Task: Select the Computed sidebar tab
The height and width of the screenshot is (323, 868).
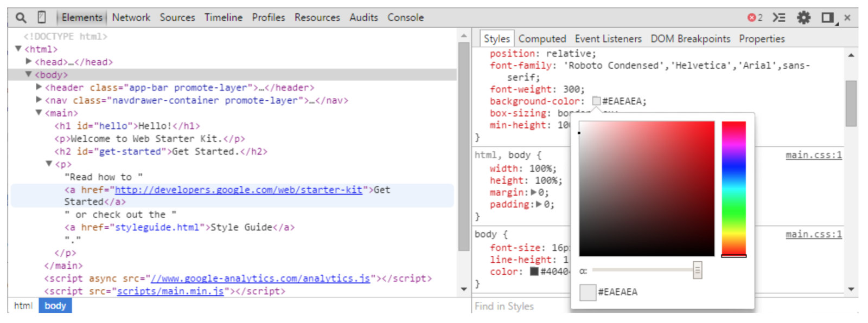Action: pos(542,39)
